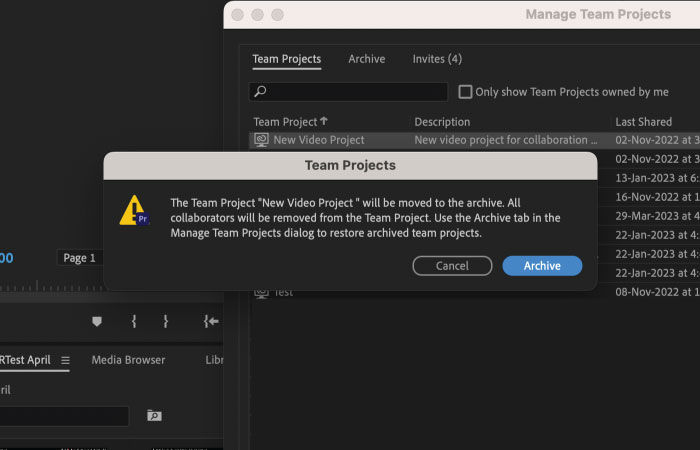Click the Description column header
This screenshot has height=450, width=700.
click(x=442, y=122)
